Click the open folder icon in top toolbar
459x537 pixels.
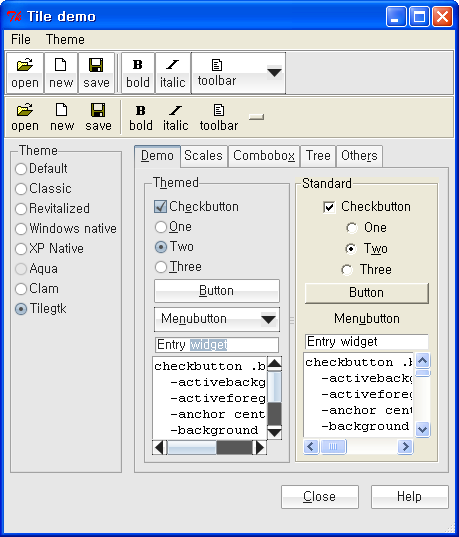point(25,64)
